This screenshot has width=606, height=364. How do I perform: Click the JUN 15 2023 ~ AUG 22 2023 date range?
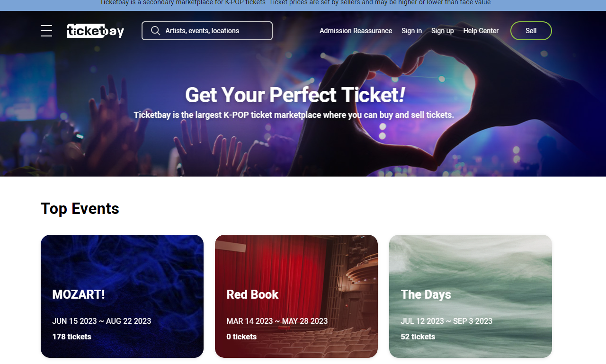click(101, 321)
